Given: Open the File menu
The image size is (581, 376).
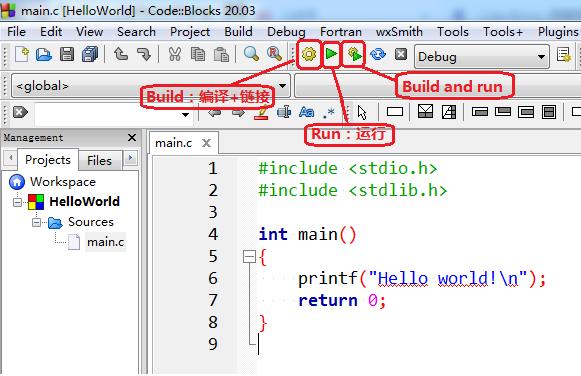Looking at the screenshot, I should pos(17,32).
